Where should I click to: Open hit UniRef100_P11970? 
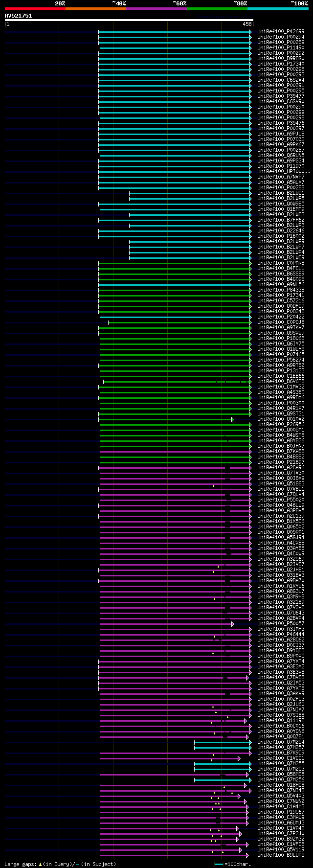[281, 166]
